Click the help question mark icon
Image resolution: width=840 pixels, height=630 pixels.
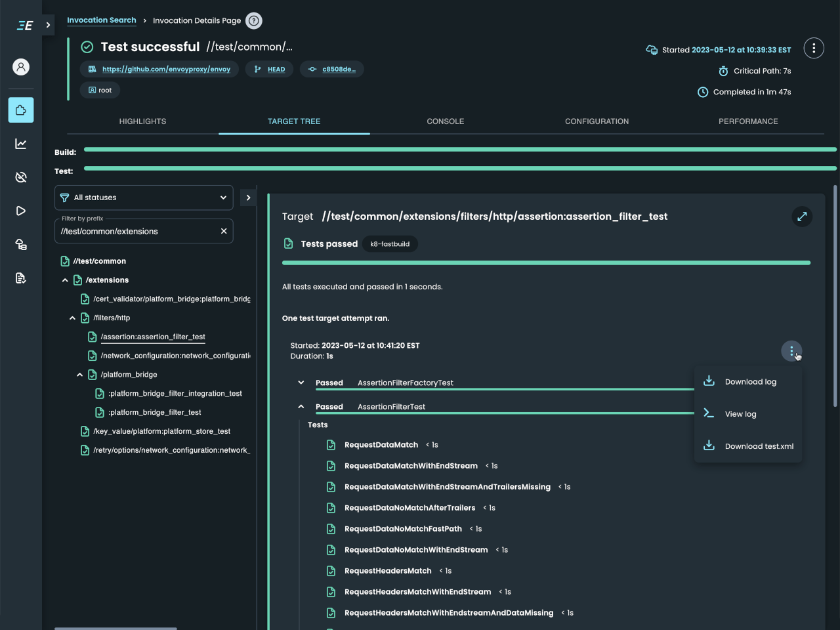pyautogui.click(x=254, y=20)
